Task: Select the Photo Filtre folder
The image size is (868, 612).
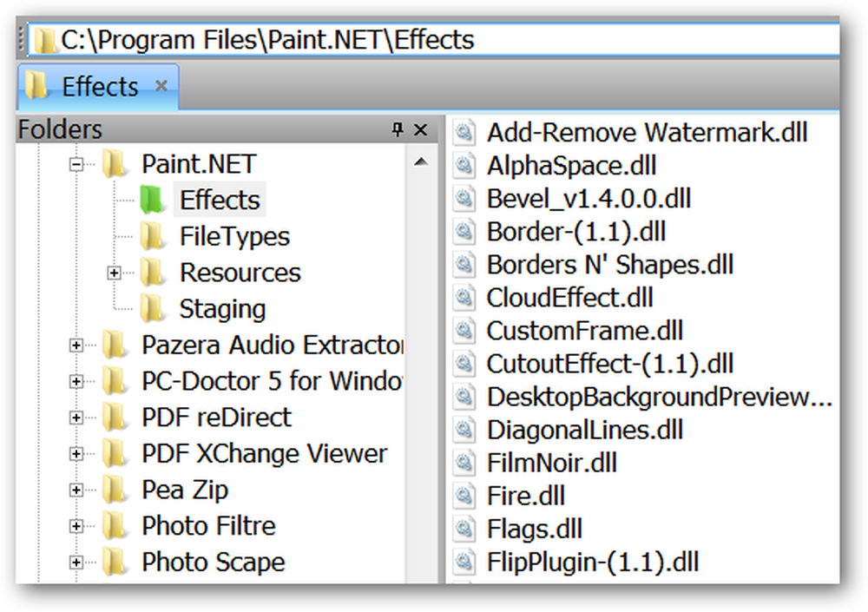Action: 208,525
